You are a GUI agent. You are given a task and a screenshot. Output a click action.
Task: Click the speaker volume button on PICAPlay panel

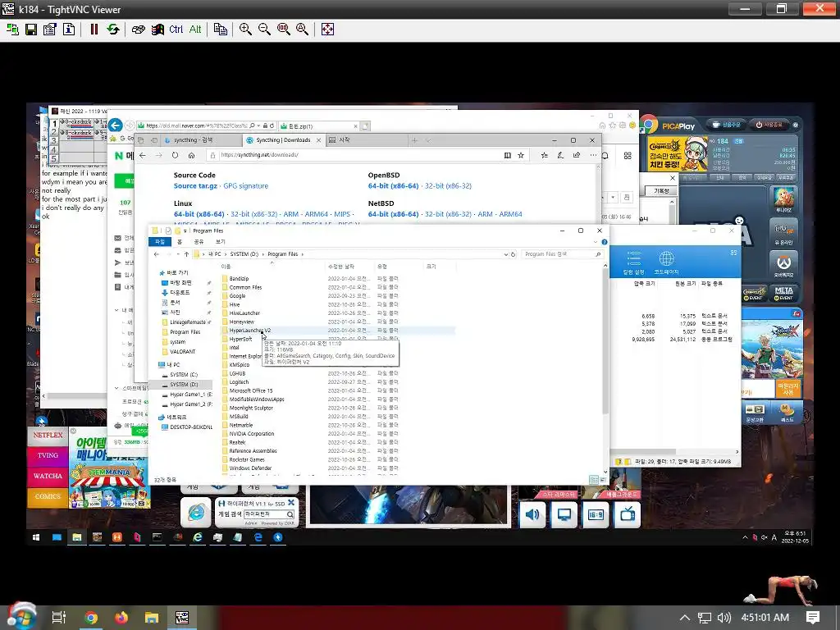[x=532, y=515]
